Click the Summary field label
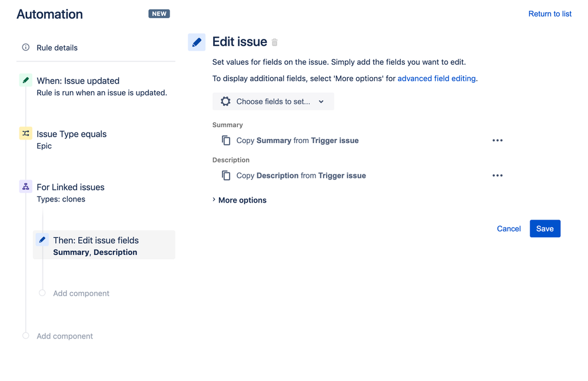 pos(228,125)
